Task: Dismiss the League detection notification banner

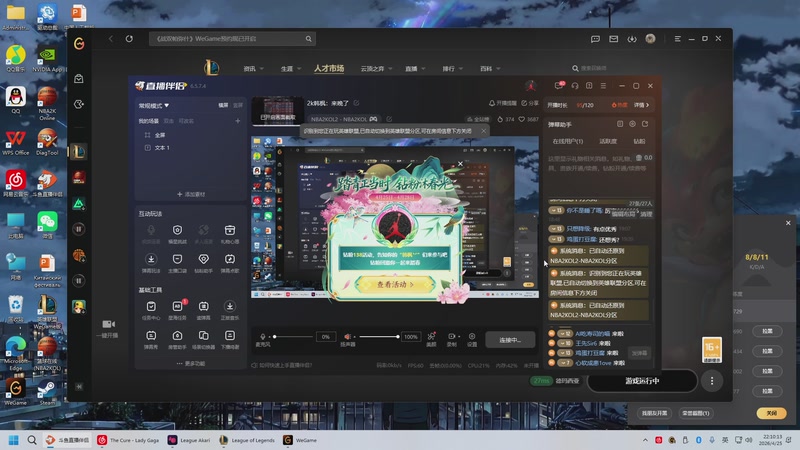Action: pos(484,131)
